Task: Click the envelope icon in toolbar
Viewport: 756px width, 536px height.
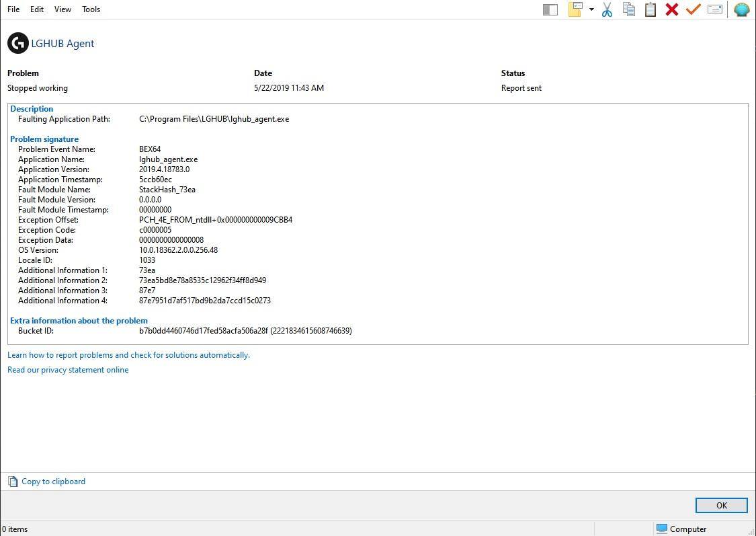Action: pos(715,9)
